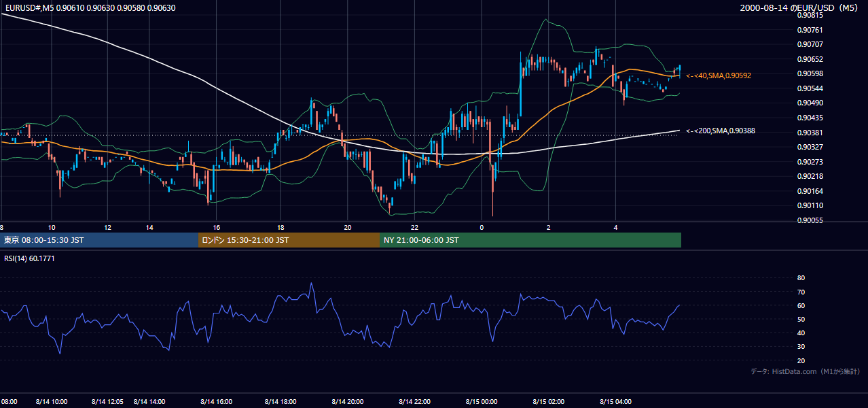Click the bottom time label 8/15 02:00
The width and height of the screenshot is (868, 408).
coord(549,401)
